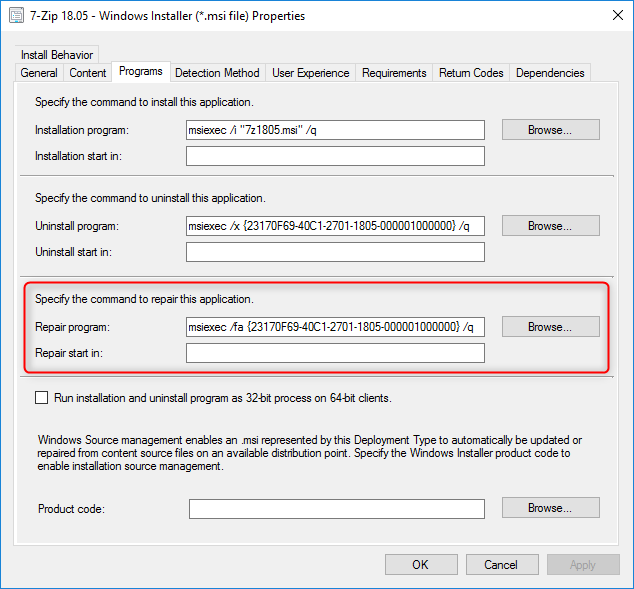This screenshot has width=634, height=589.
Task: Click the 'Installation program:' label
Action: tap(82, 130)
